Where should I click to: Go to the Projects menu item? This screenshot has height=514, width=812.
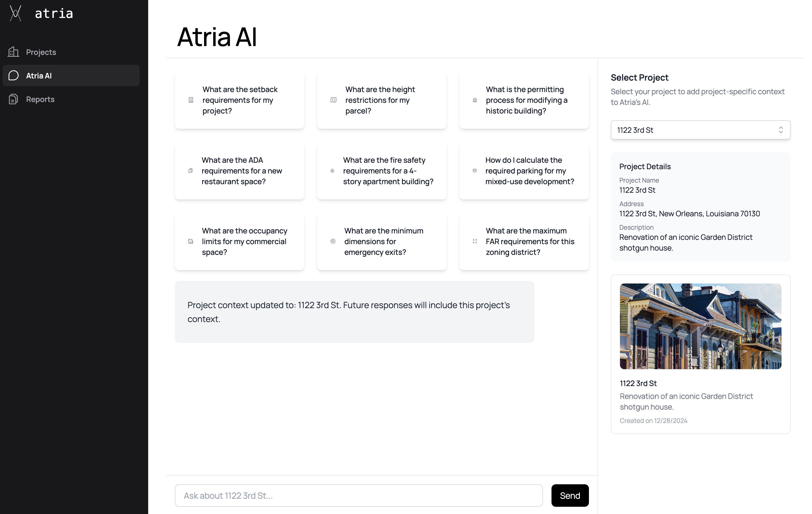click(x=41, y=52)
